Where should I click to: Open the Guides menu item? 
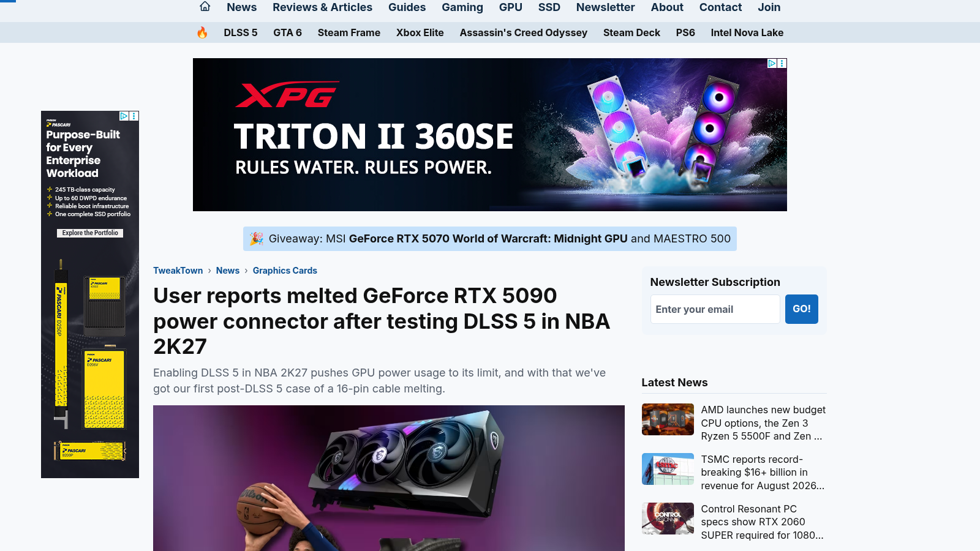(407, 7)
